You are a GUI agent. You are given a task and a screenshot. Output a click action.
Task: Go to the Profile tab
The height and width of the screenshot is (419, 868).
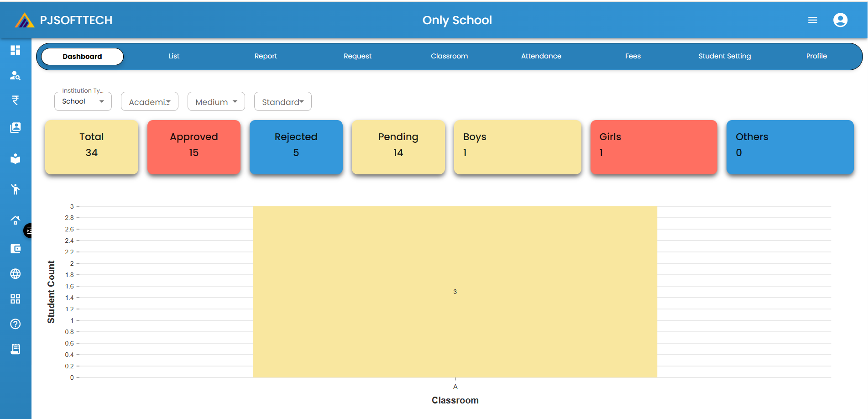pyautogui.click(x=816, y=56)
